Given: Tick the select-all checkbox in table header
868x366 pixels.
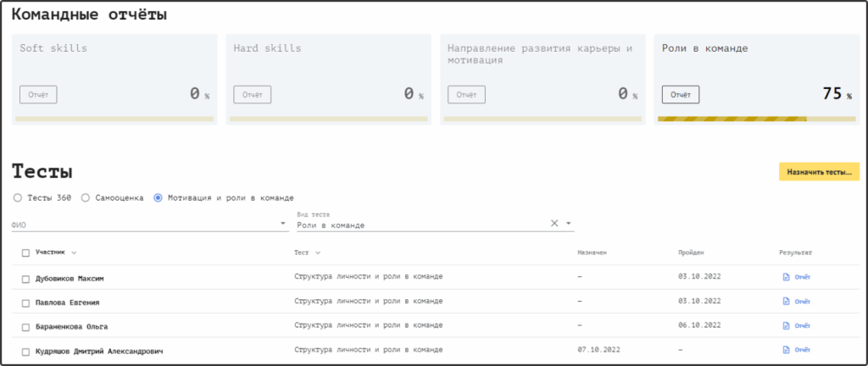Looking at the screenshot, I should click(x=25, y=252).
